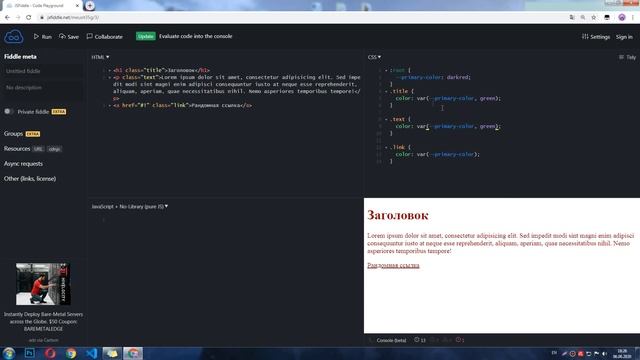Click the system tray clock
640x360 pixels.
tap(622, 353)
